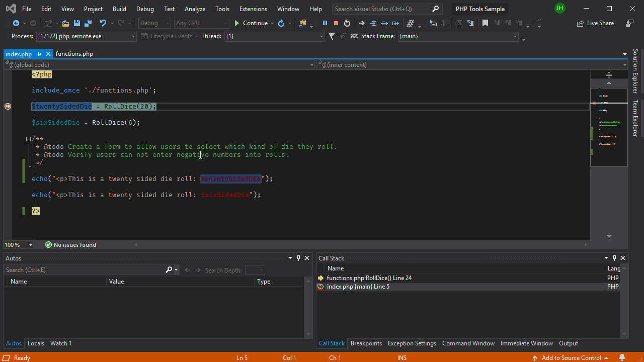The height and width of the screenshot is (362, 644).
Task: Click the Send Feedback icon
Action: pyautogui.click(x=630, y=23)
